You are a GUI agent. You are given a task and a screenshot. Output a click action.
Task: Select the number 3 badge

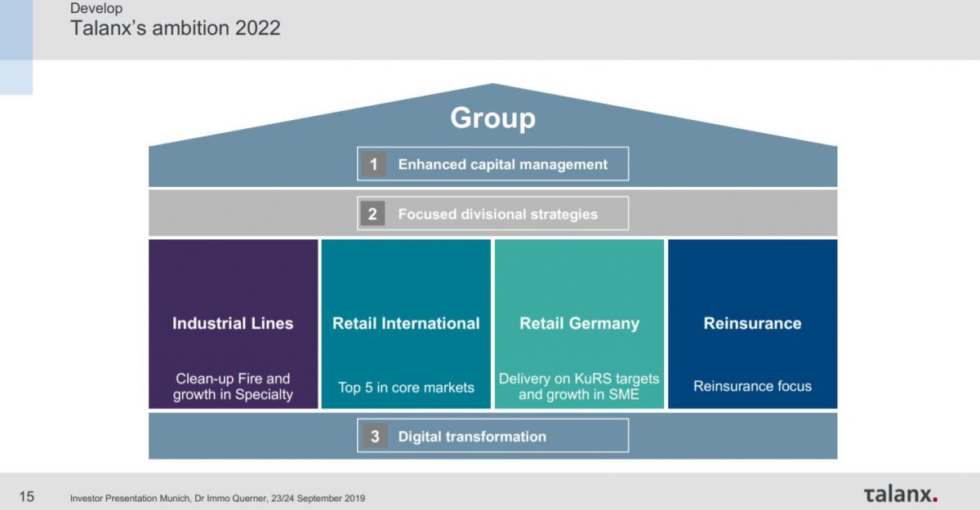pyautogui.click(x=373, y=436)
